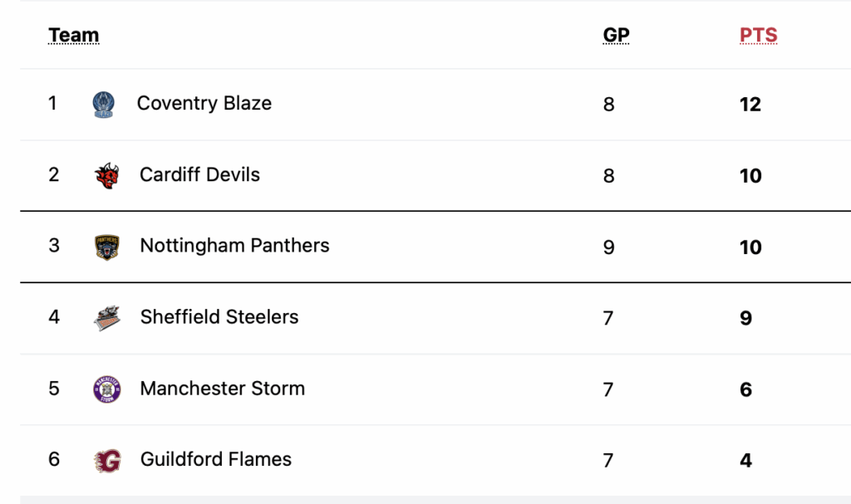Sort table by PTS column header
851x504 pixels.
[x=758, y=35]
